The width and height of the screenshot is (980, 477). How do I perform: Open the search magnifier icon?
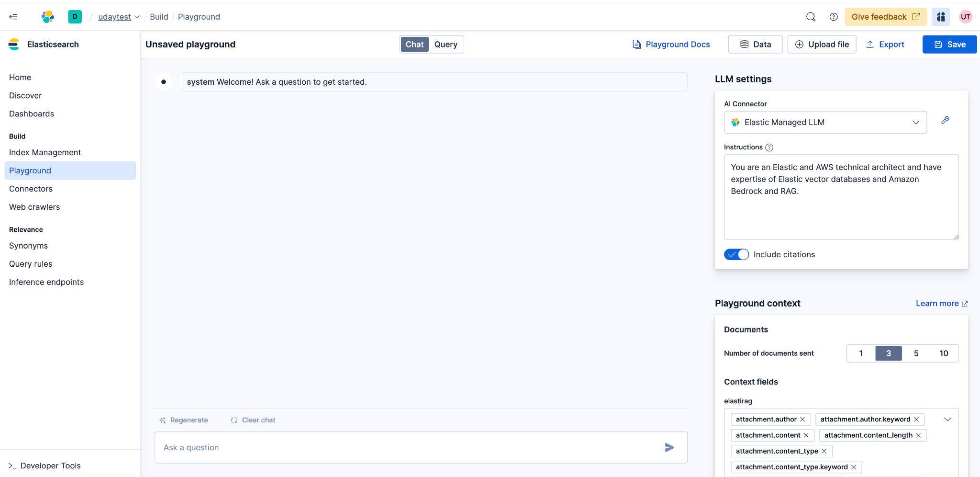[x=811, y=17]
